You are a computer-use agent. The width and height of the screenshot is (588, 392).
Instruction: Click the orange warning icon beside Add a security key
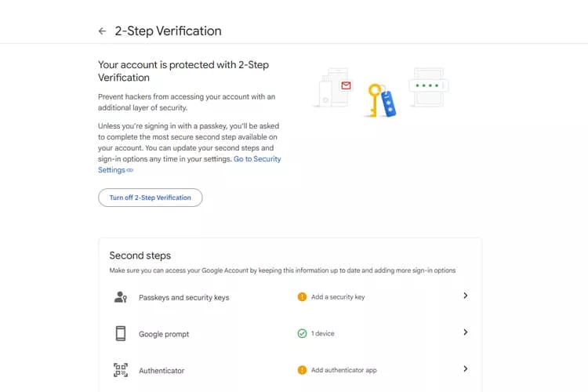[302, 296]
